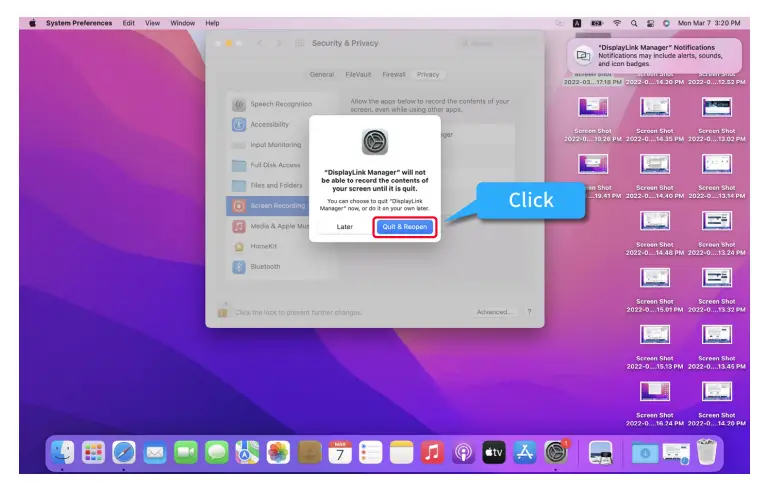
Task: Click the input source A icon
Action: [577, 23]
